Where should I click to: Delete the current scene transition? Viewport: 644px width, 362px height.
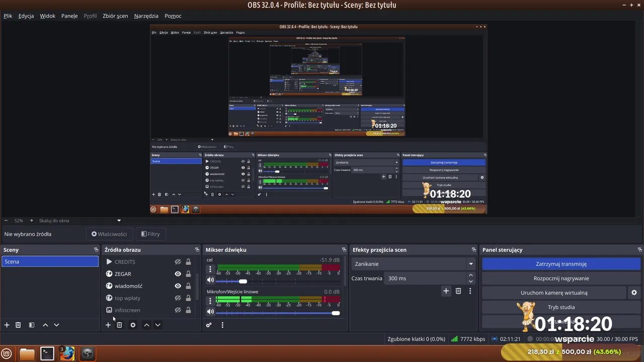(x=458, y=291)
